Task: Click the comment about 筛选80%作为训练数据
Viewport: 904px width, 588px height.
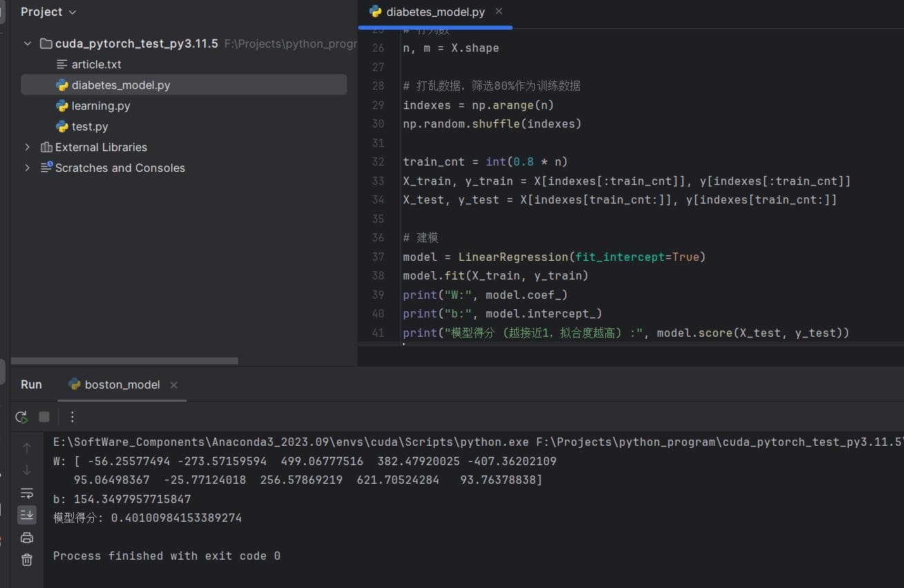Action: [x=491, y=86]
